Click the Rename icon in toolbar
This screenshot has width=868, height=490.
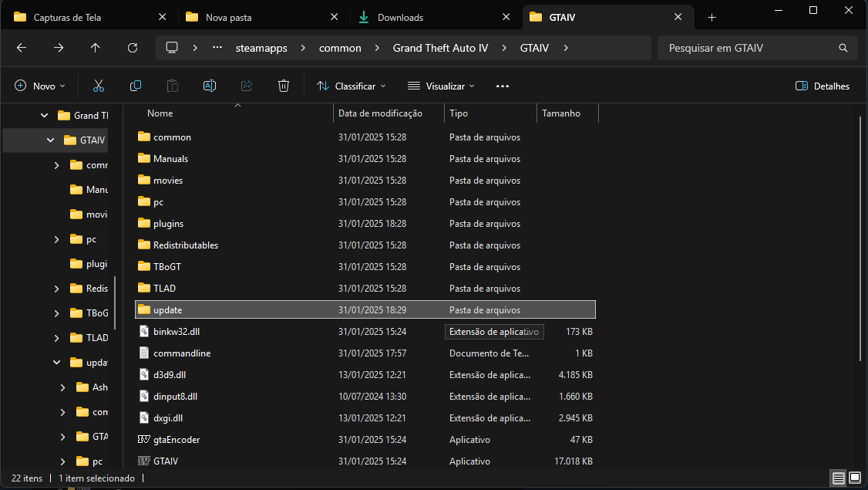[209, 86]
